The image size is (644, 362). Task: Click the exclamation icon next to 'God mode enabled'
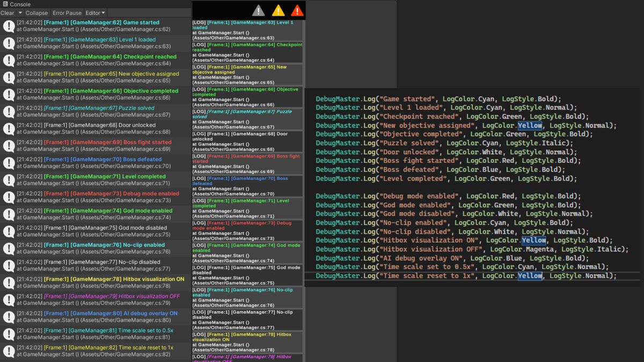9,213
